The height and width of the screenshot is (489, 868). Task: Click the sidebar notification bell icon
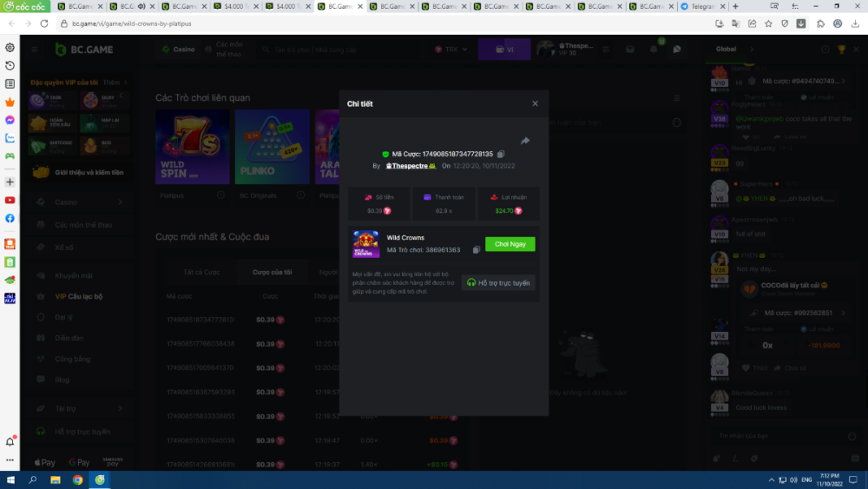10,442
